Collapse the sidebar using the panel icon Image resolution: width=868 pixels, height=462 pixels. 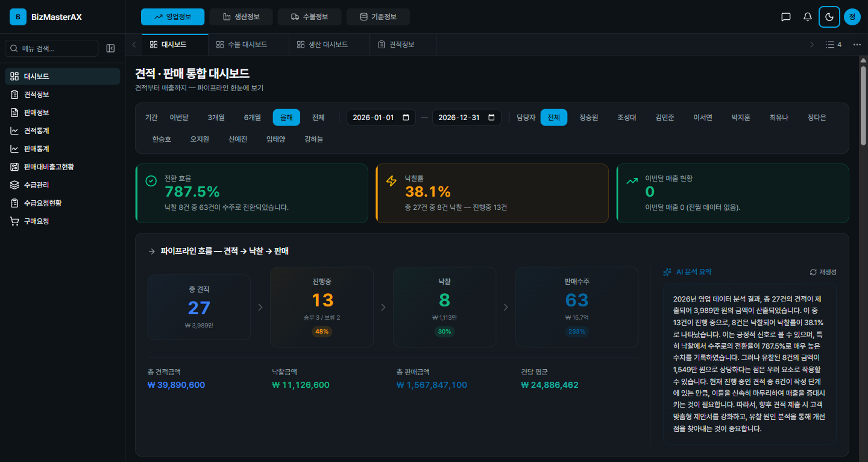pyautogui.click(x=110, y=48)
